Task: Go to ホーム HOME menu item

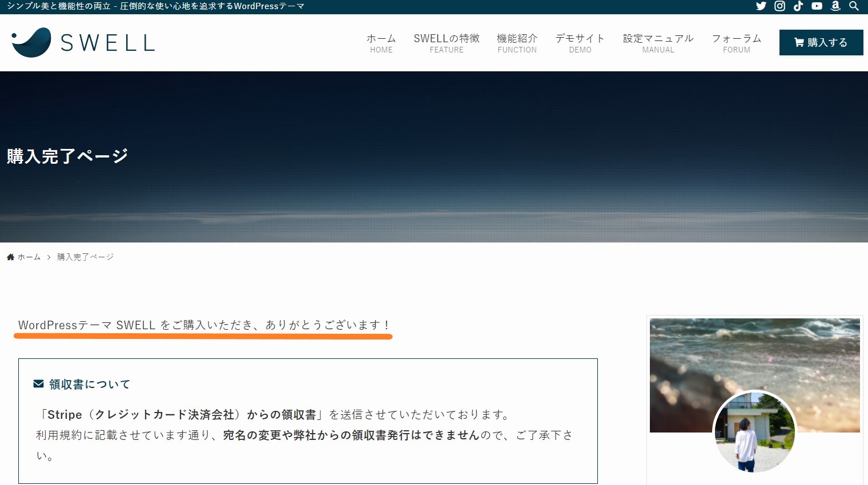Action: [x=381, y=43]
